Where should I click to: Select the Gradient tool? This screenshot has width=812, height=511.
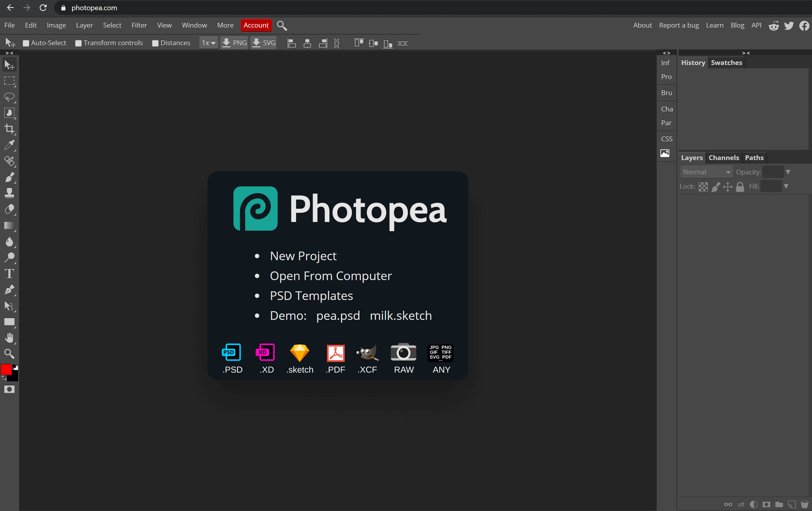coord(9,226)
